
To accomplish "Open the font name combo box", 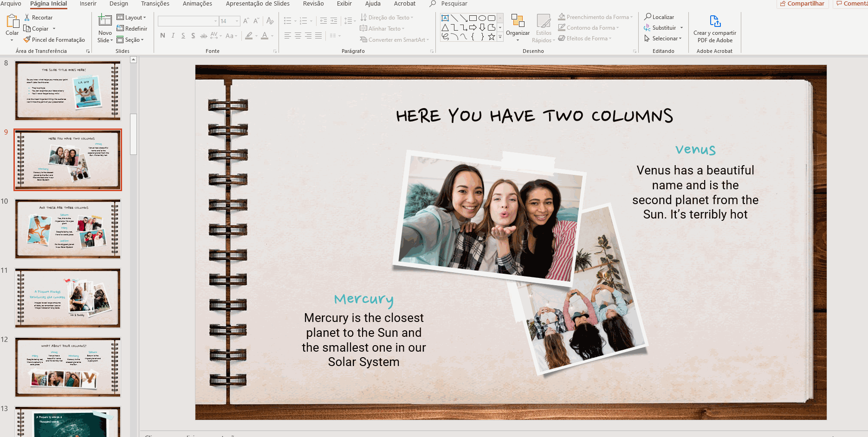I will [x=188, y=21].
